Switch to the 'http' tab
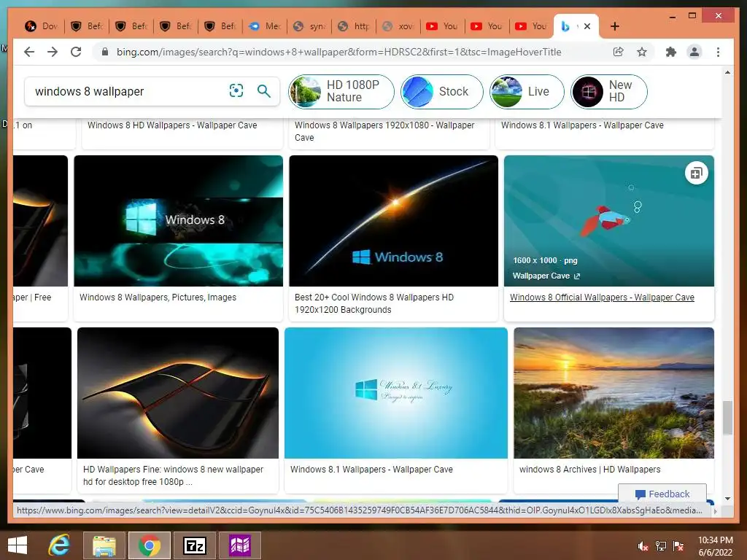 354,26
